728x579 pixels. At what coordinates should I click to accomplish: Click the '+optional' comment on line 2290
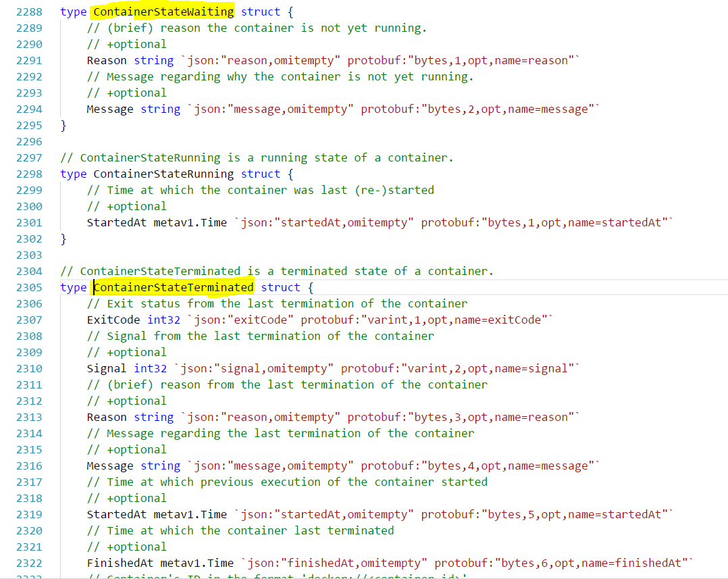pos(126,44)
